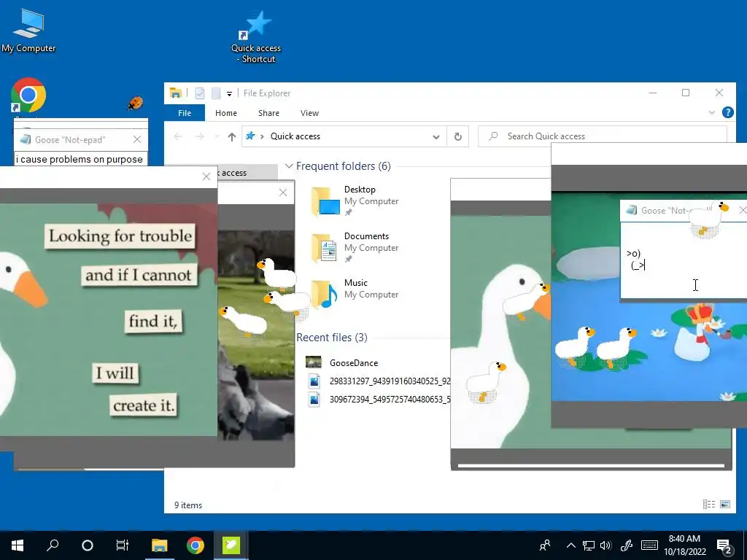This screenshot has height=560, width=747.
Task: Open network status tray icon
Action: [589, 545]
